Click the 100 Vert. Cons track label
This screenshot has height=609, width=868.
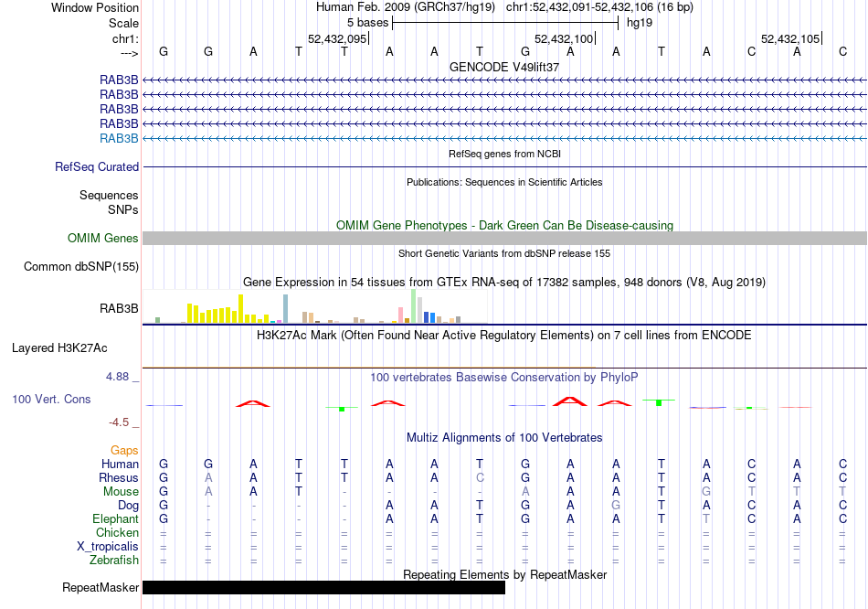51,399
